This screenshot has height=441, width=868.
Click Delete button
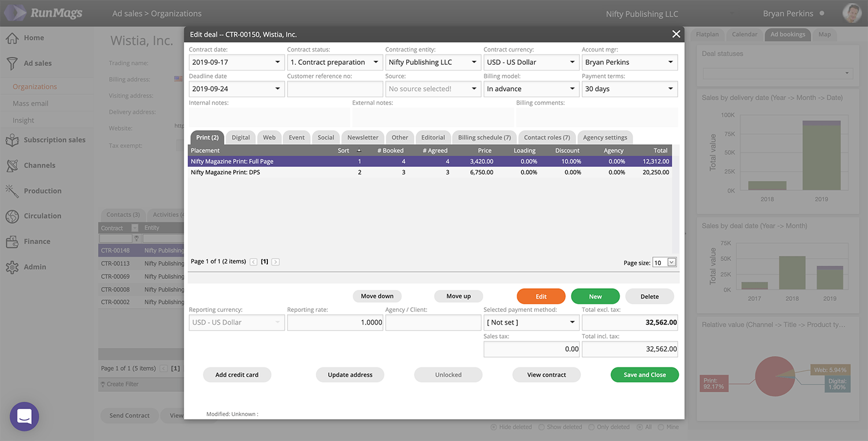tap(649, 296)
